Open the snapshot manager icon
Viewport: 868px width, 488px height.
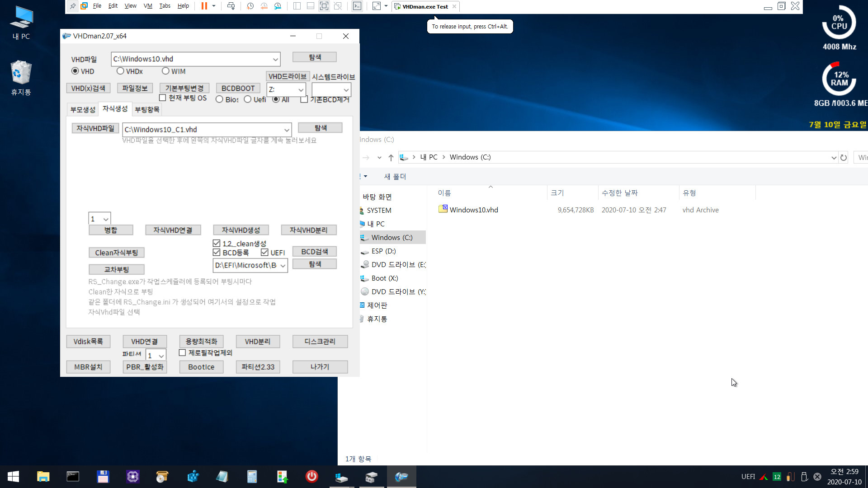(x=278, y=6)
